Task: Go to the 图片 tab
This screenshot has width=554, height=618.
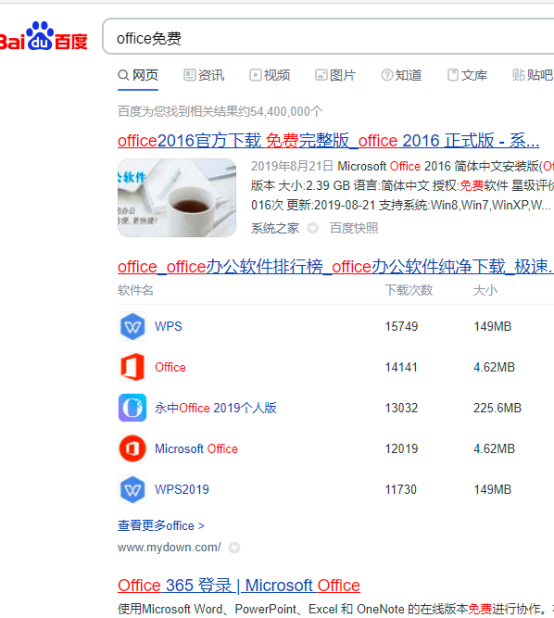Action: click(335, 75)
